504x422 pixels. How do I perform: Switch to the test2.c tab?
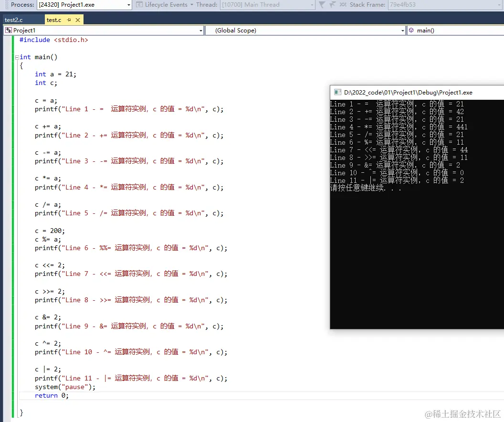(x=13, y=20)
